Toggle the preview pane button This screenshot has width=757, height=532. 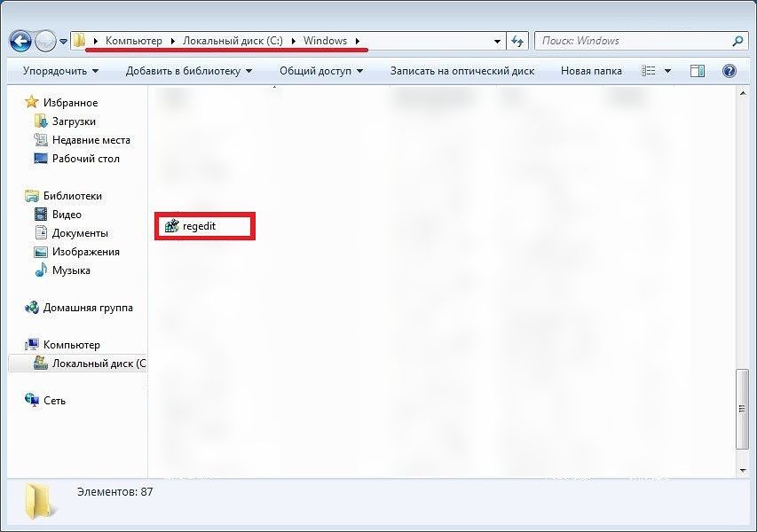[698, 71]
